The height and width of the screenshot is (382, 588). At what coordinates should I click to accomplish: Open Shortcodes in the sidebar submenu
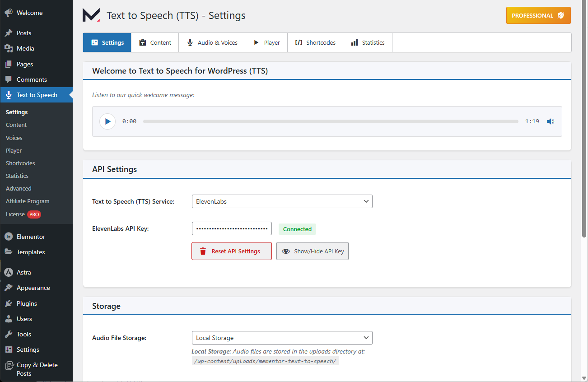[x=20, y=163]
